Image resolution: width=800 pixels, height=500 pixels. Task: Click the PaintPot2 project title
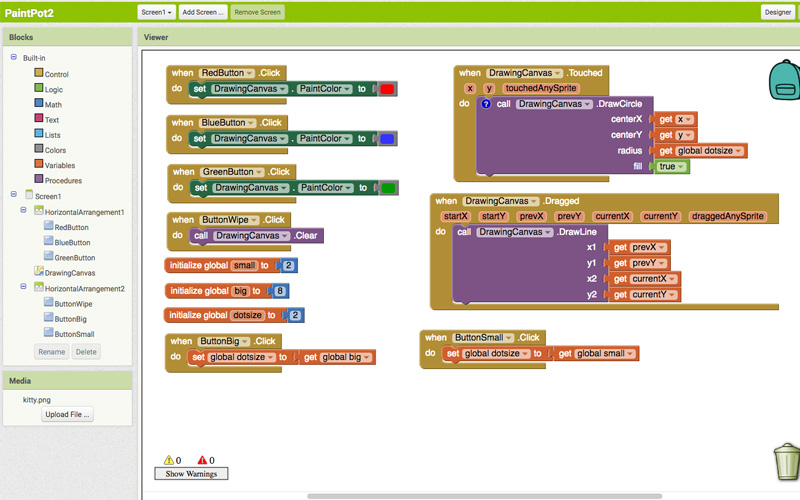[29, 13]
